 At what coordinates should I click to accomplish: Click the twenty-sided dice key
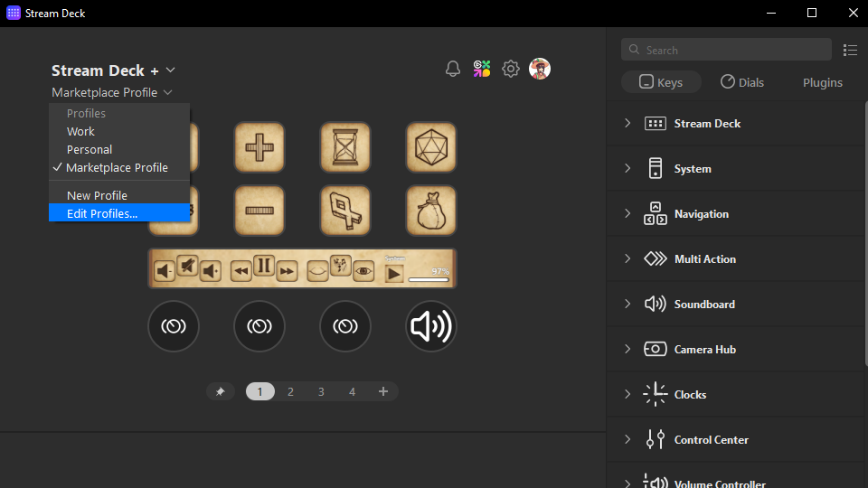431,146
